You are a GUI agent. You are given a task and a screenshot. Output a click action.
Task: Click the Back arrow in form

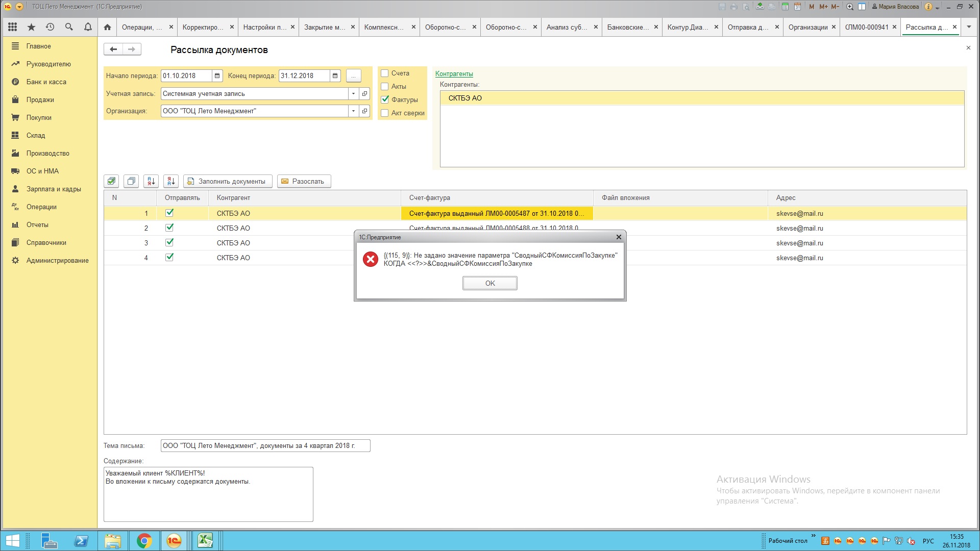(113, 49)
